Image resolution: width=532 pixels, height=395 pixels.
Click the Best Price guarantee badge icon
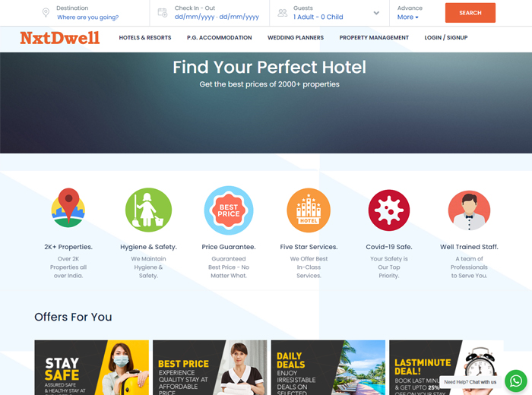pyautogui.click(x=229, y=210)
